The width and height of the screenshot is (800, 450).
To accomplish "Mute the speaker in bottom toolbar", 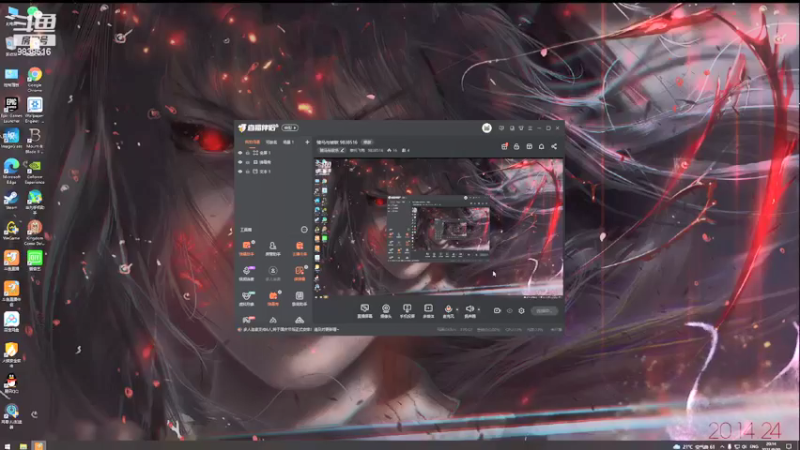I will (x=469, y=308).
